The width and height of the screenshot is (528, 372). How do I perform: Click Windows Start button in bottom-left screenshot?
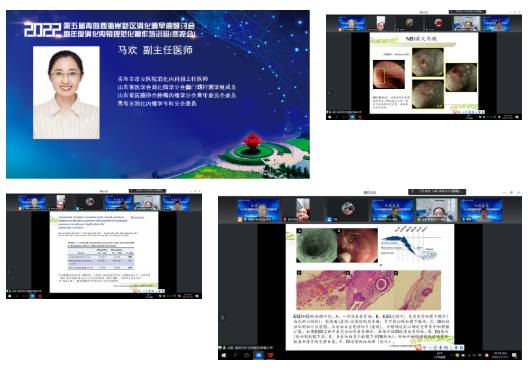coord(9,296)
